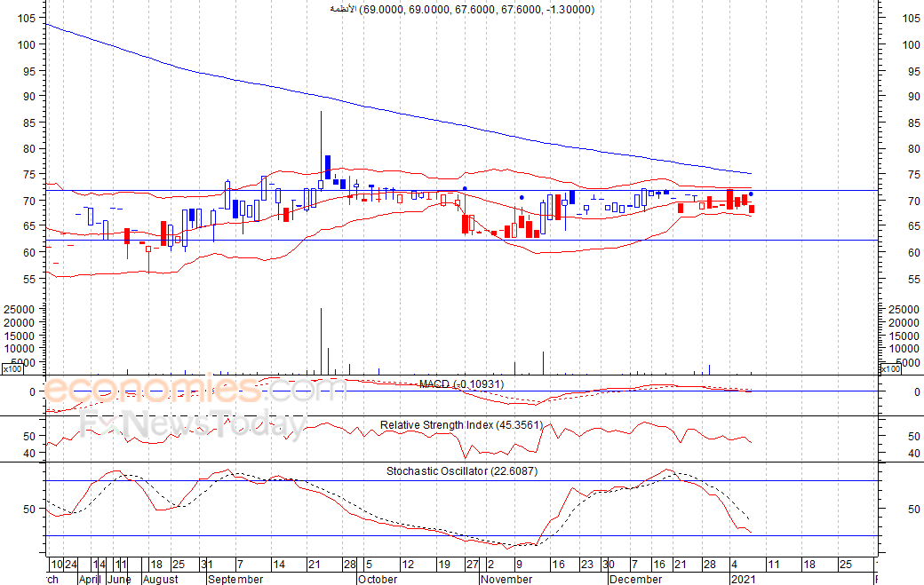Click the left x100 volume scale box
The height and width of the screenshot is (585, 924).
pos(12,369)
